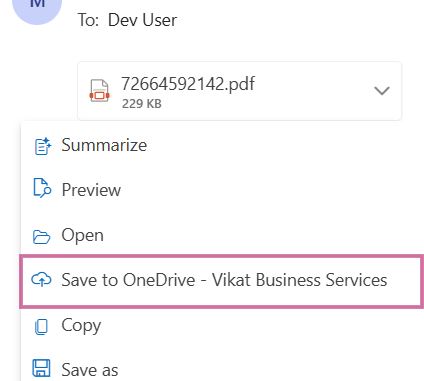Click the Save as floppy disk icon
The width and height of the screenshot is (424, 381).
tap(41, 368)
